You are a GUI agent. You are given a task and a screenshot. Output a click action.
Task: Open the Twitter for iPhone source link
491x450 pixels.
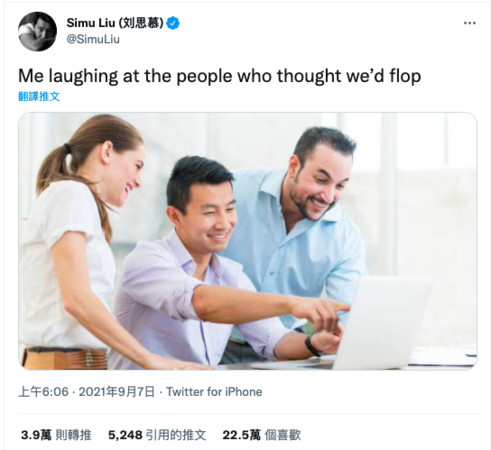click(214, 392)
